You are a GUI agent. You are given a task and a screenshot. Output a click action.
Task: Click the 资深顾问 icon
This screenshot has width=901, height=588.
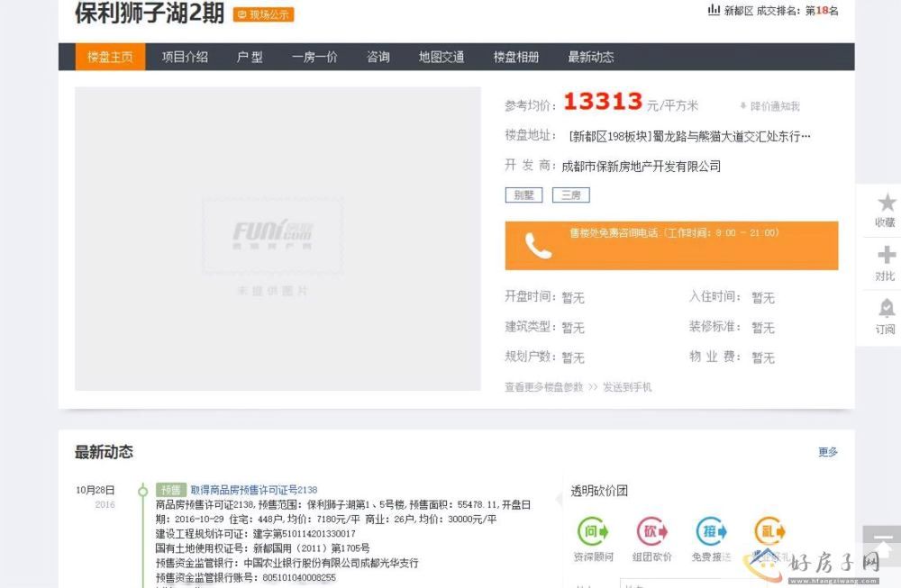point(593,531)
